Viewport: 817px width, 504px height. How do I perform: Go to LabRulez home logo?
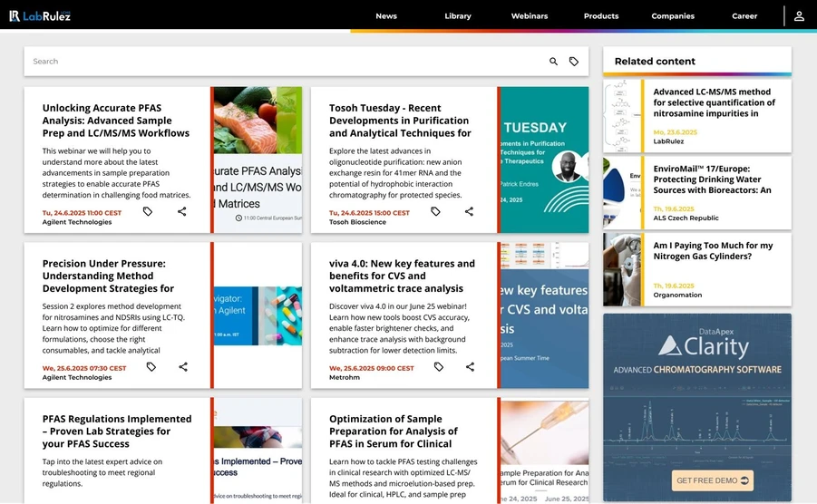(x=40, y=15)
